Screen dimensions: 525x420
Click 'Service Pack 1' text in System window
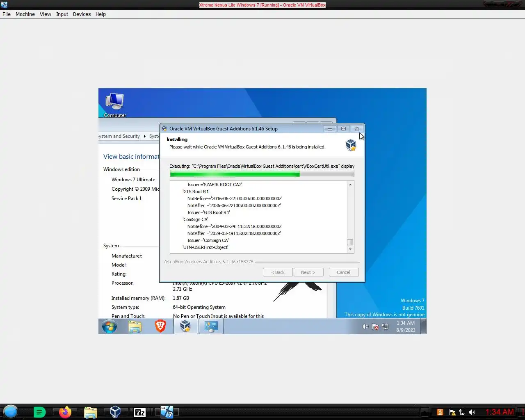pos(127,199)
